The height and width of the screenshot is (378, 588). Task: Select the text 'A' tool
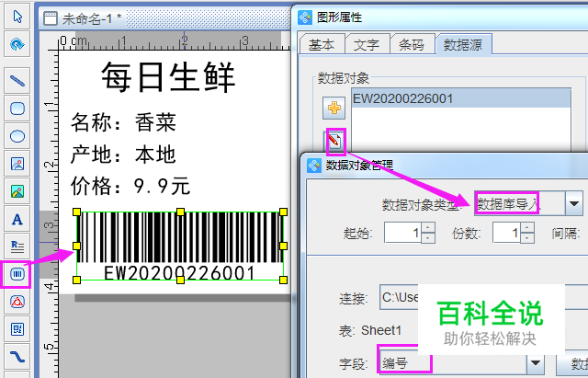coord(17,219)
